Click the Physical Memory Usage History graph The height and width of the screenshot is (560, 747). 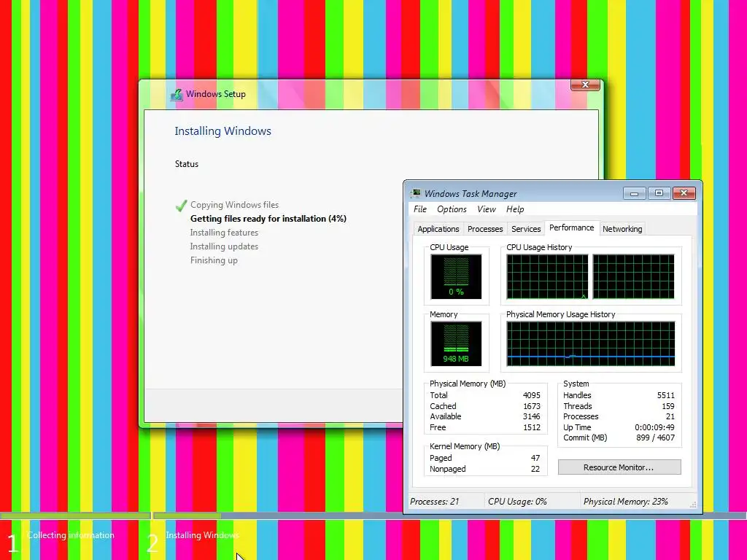590,343
